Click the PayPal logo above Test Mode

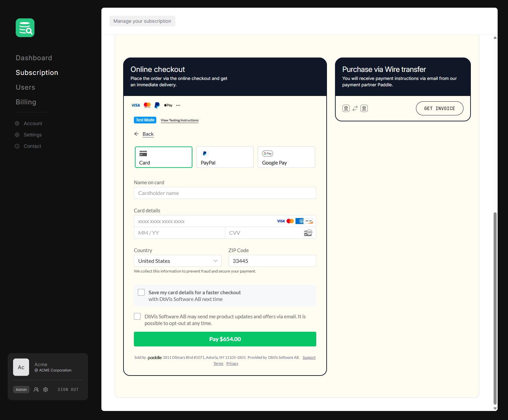coord(157,105)
